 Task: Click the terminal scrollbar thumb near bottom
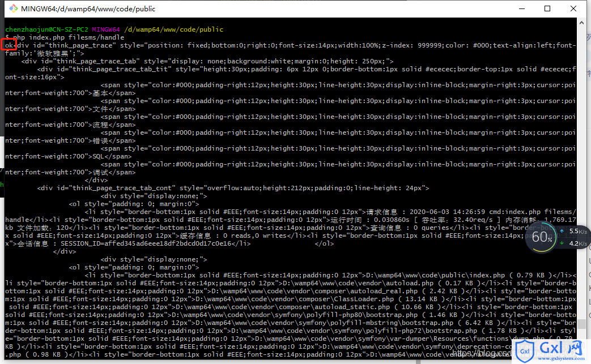click(581, 324)
